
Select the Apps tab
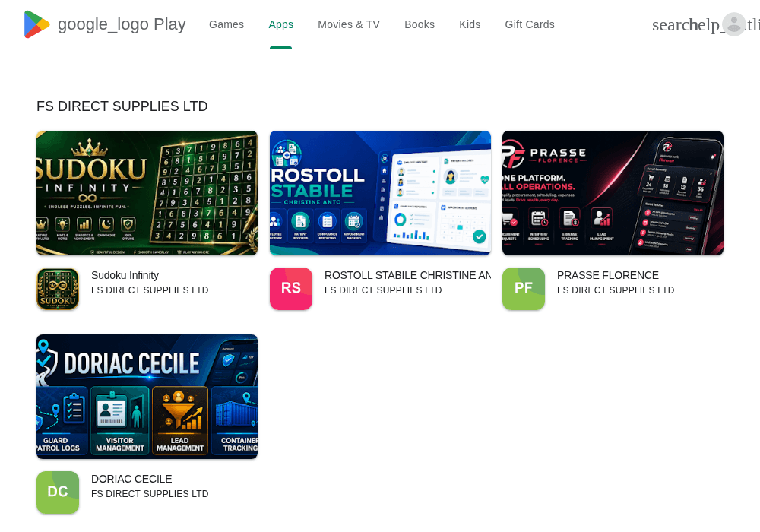[x=280, y=24]
